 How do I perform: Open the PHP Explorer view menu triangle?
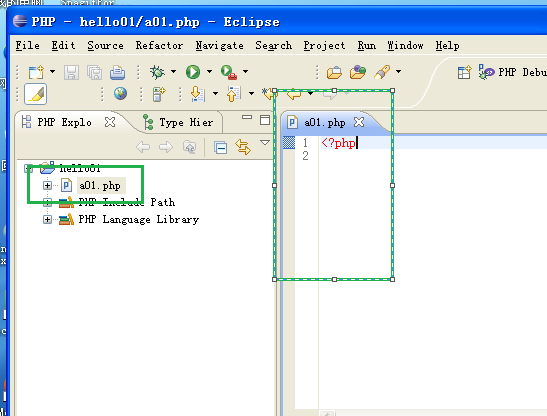click(265, 142)
